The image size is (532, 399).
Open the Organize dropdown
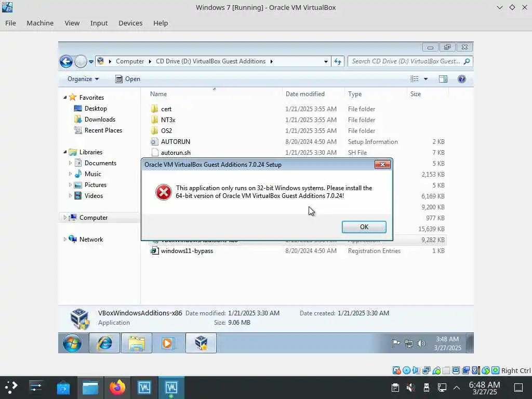tap(83, 79)
